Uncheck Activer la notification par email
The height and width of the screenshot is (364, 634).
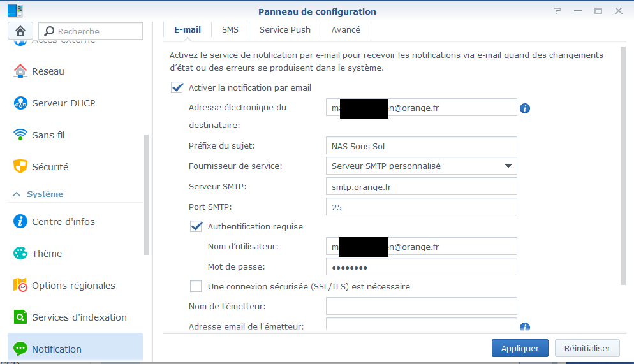tap(177, 87)
